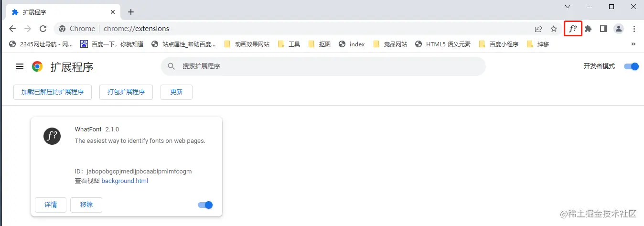Click the 更新 button

176,92
